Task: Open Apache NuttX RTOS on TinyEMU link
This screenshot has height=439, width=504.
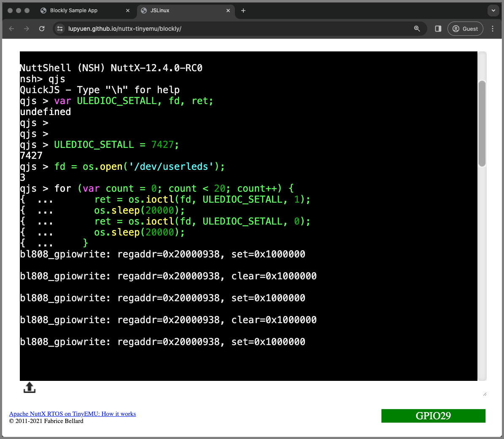Action: click(72, 414)
